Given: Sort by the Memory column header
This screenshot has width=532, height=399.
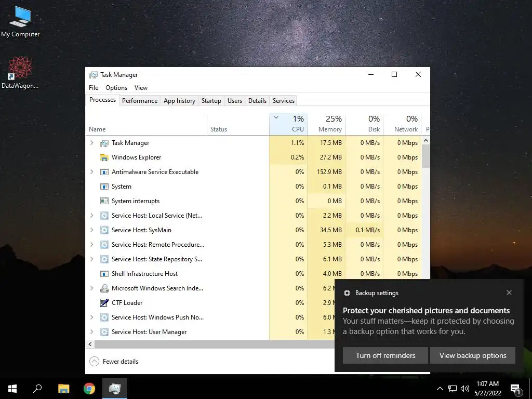Looking at the screenshot, I should tap(326, 124).
